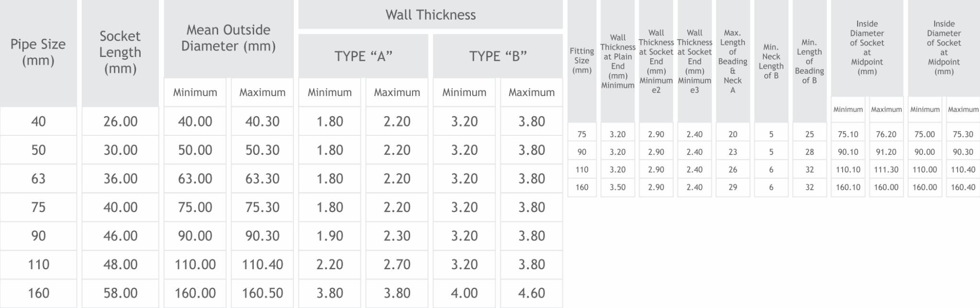Click pipe size 63 in first column
Viewport: 980px width, 308px height.
coord(38,178)
